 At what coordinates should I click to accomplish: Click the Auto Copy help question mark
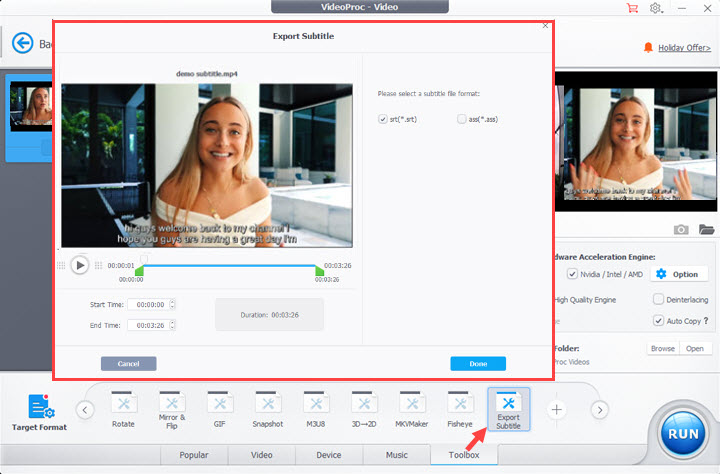[x=706, y=321]
